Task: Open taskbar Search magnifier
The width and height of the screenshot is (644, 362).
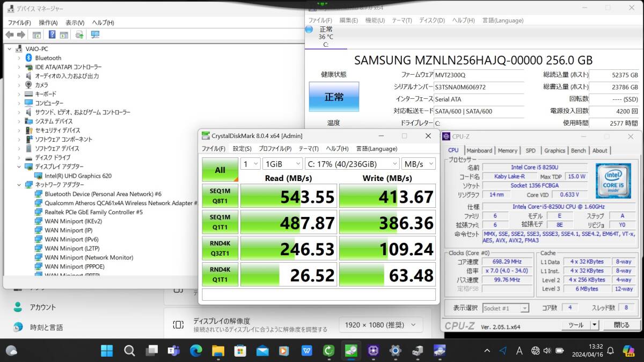Action: click(129, 351)
